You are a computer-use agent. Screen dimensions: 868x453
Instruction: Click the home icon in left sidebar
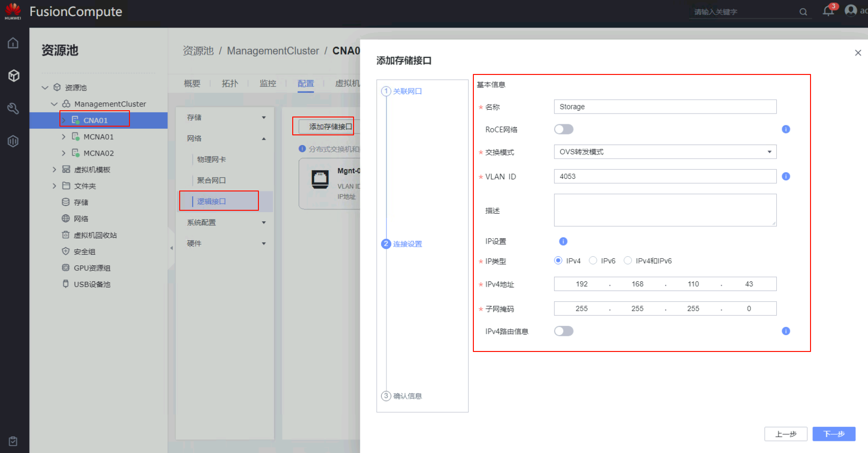click(13, 43)
